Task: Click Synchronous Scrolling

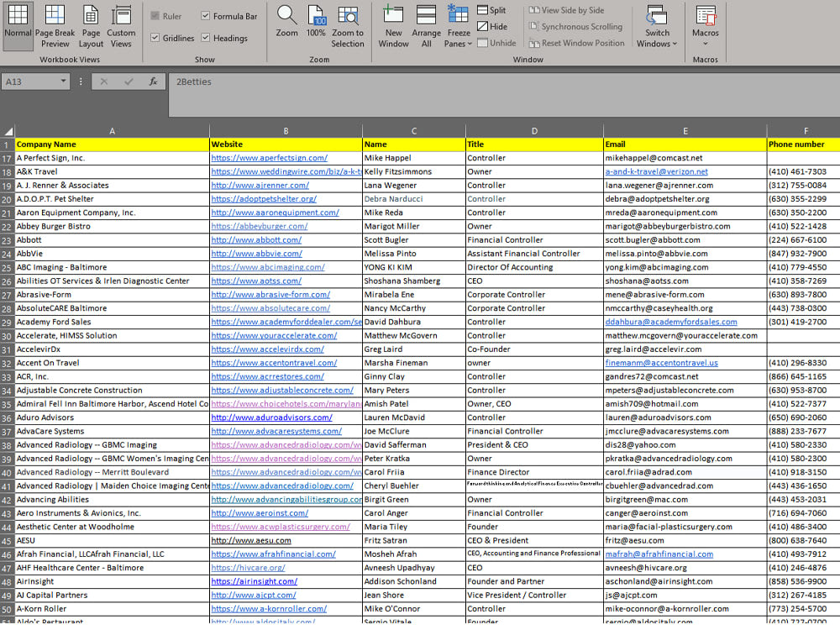Action: tap(575, 26)
